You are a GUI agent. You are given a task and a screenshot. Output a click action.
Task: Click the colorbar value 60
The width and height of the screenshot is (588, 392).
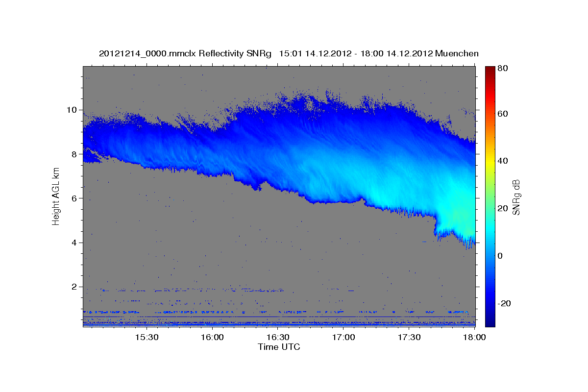[x=502, y=114]
